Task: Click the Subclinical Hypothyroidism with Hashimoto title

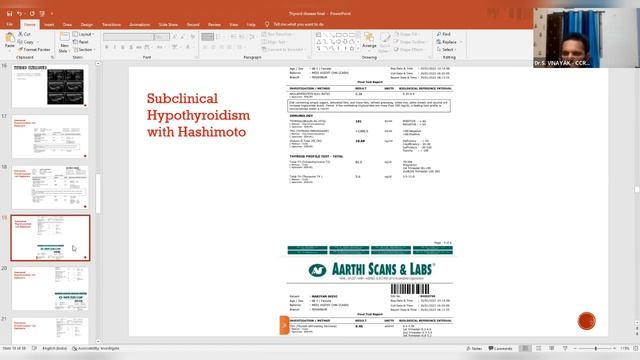Action: [198, 115]
